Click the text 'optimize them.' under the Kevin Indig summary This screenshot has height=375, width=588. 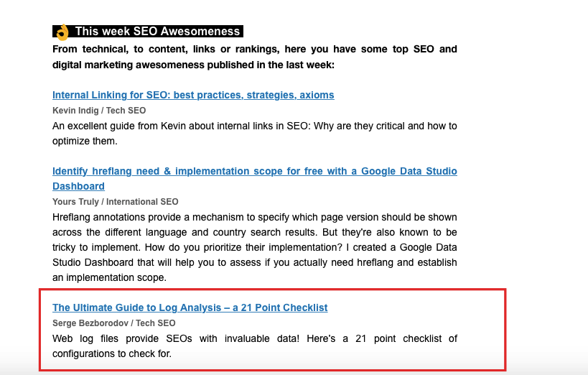[85, 141]
